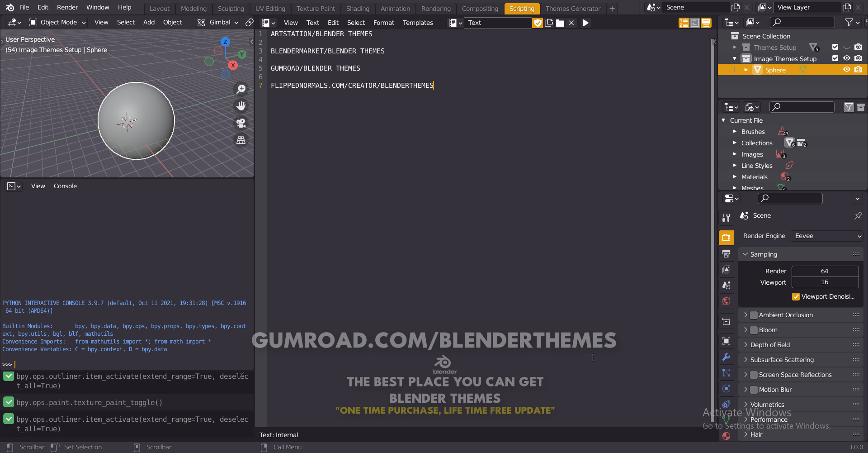The width and height of the screenshot is (868, 453).
Task: Expand Themes Setup collection
Action: (735, 47)
